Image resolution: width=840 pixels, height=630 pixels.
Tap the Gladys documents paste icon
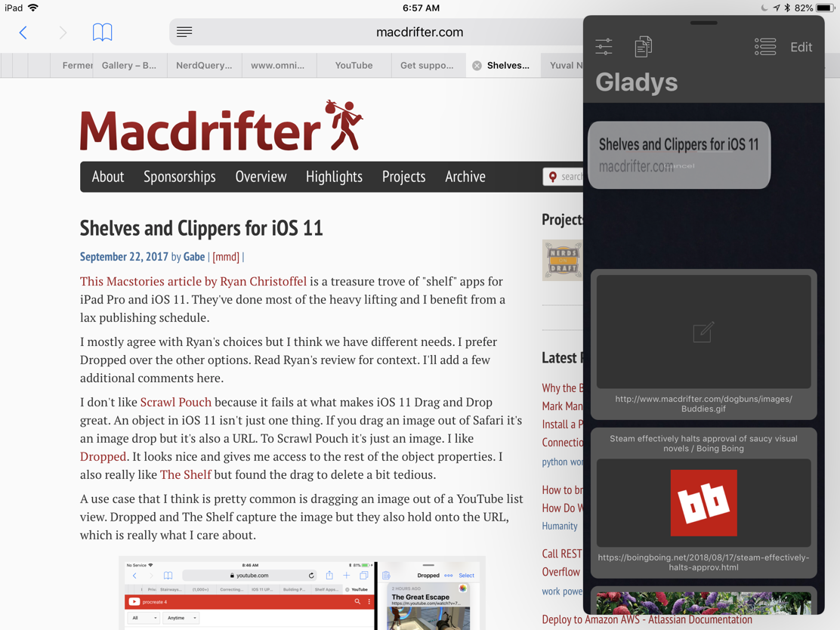point(644,47)
